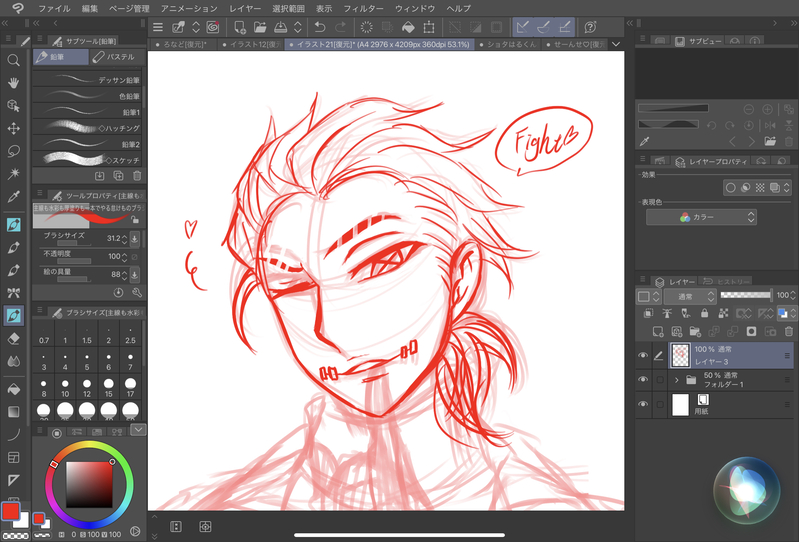
Task: Select the Decoration ribbon tool
Action: click(14, 293)
